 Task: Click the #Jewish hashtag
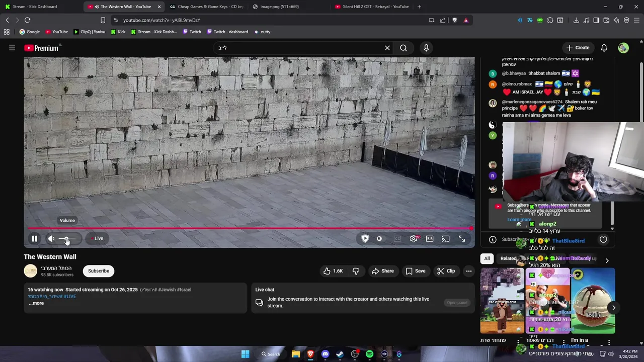click(167, 290)
